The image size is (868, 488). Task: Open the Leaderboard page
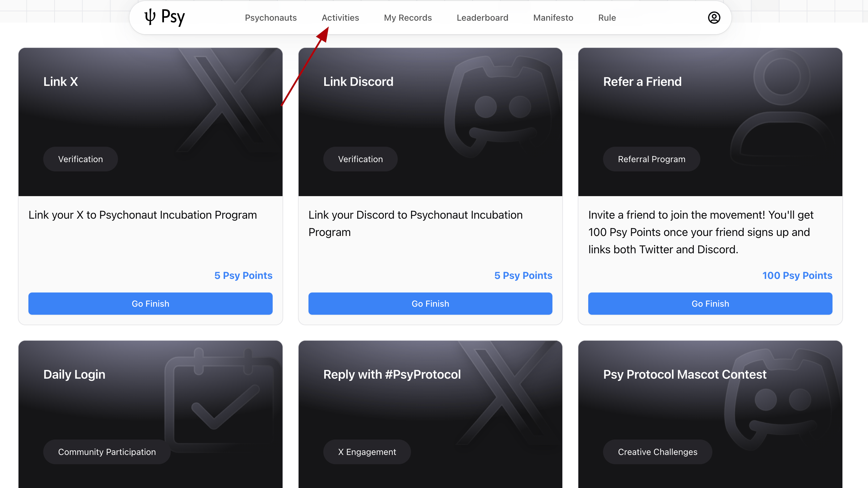tap(482, 18)
